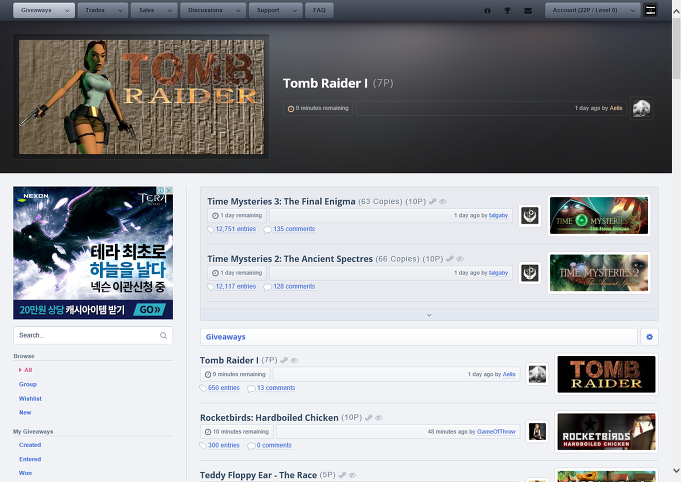Open the 0 comments link on Rocketbirds
The image size is (681, 482).
pos(274,446)
